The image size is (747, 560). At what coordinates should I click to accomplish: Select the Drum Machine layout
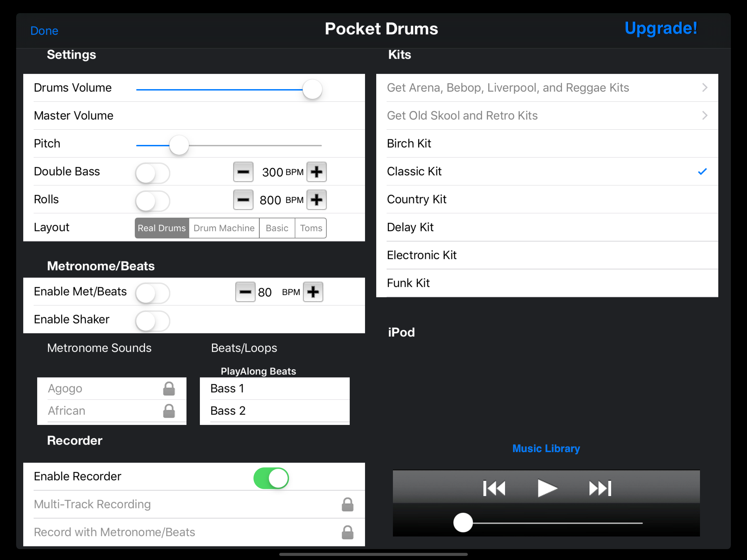click(224, 228)
